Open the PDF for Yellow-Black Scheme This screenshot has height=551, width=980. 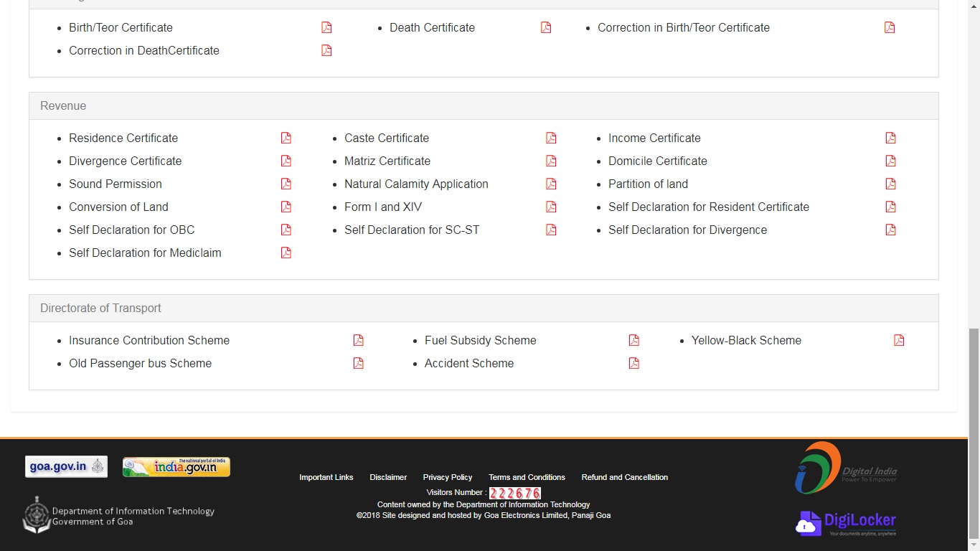coord(899,339)
